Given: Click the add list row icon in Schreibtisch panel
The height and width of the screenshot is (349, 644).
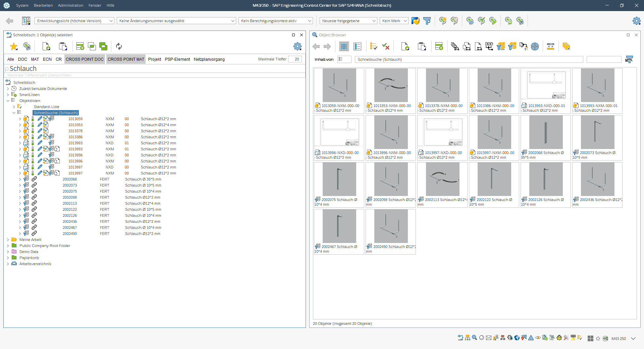Looking at the screenshot, I should [80, 46].
